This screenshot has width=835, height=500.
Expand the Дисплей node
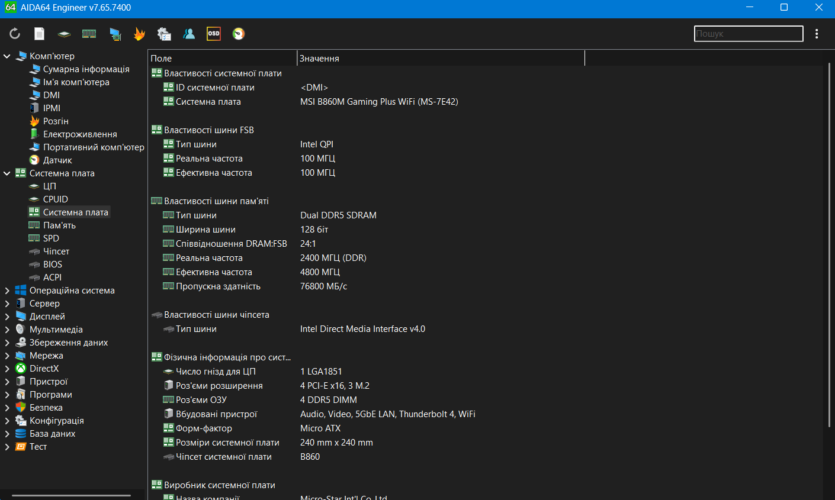[x=7, y=317]
